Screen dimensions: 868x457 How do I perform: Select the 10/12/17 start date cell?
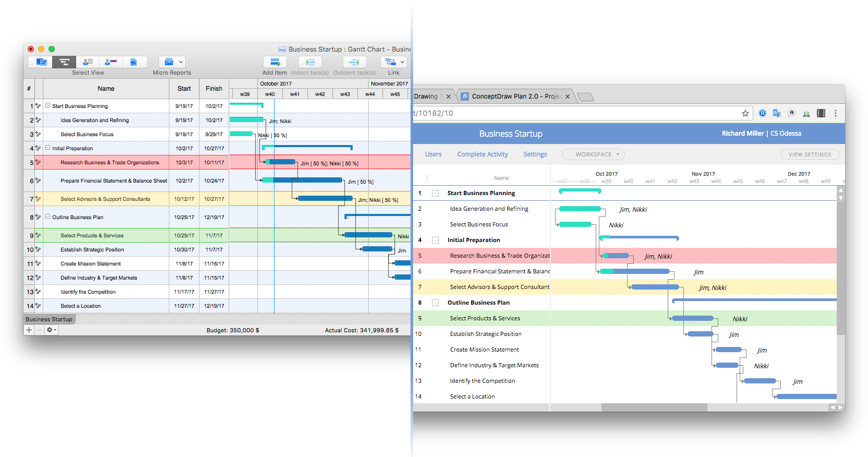tap(184, 199)
